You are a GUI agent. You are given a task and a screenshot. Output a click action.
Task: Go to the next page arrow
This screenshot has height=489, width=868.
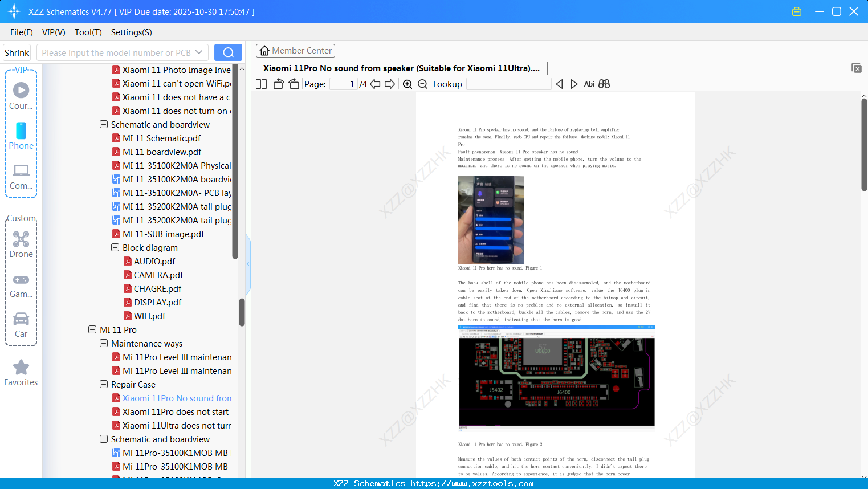390,84
